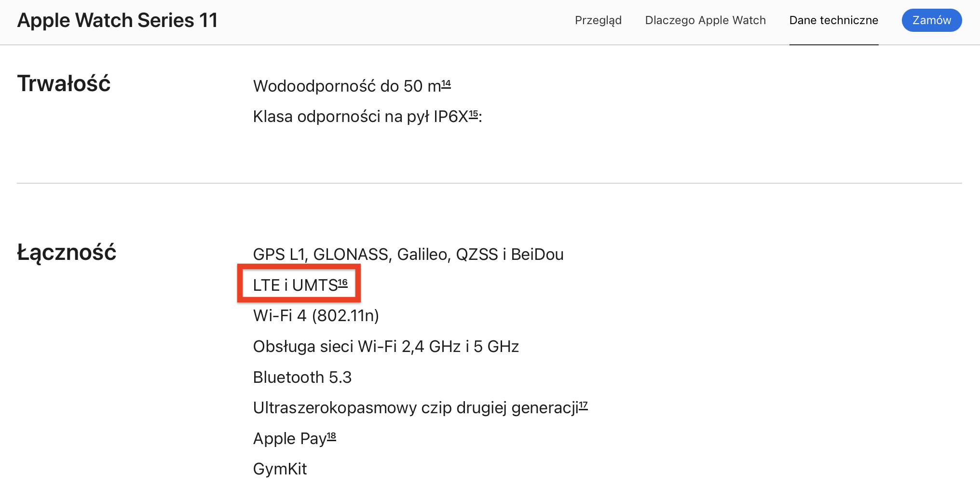The width and height of the screenshot is (980, 500).
Task: Click the Bluetooth 5.3 specification text
Action: tap(302, 377)
